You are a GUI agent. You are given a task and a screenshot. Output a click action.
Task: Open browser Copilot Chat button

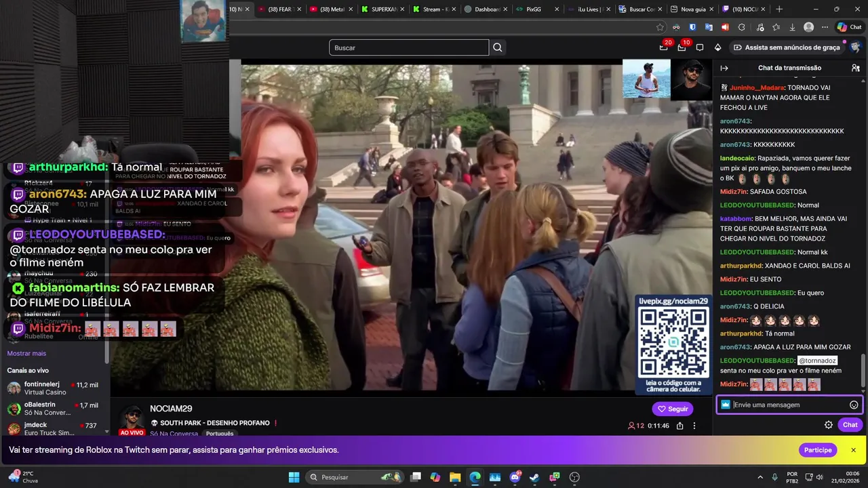tap(850, 27)
